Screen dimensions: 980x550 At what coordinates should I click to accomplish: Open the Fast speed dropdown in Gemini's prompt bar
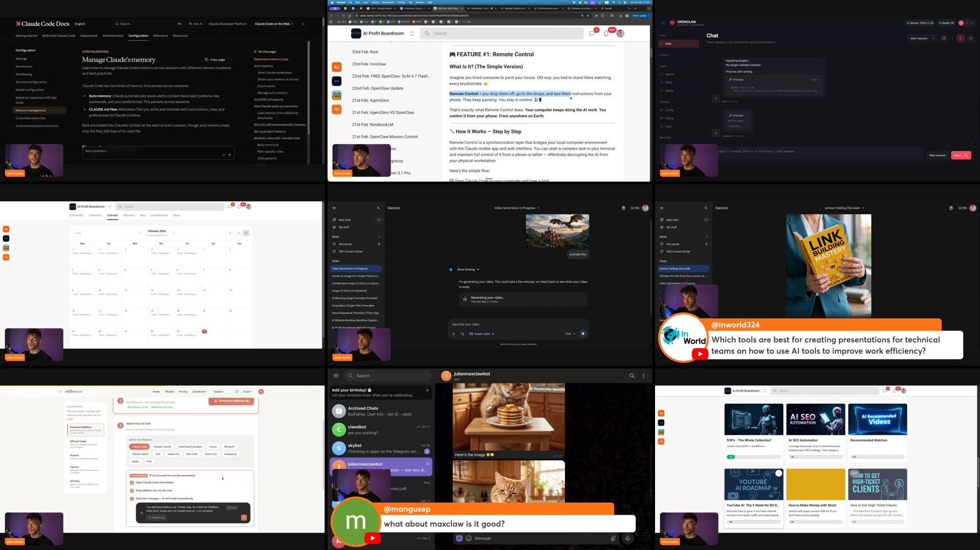[x=570, y=333]
